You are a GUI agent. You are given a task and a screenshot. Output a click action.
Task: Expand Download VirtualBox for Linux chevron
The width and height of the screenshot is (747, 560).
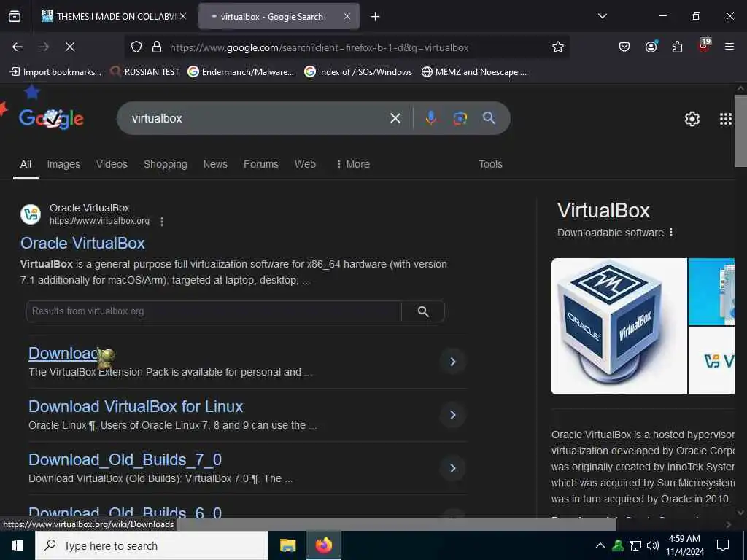(x=453, y=415)
